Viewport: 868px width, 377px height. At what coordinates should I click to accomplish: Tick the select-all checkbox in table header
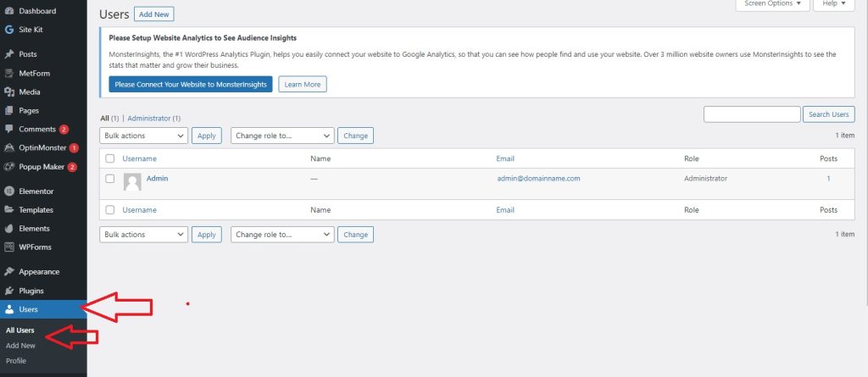pos(110,158)
